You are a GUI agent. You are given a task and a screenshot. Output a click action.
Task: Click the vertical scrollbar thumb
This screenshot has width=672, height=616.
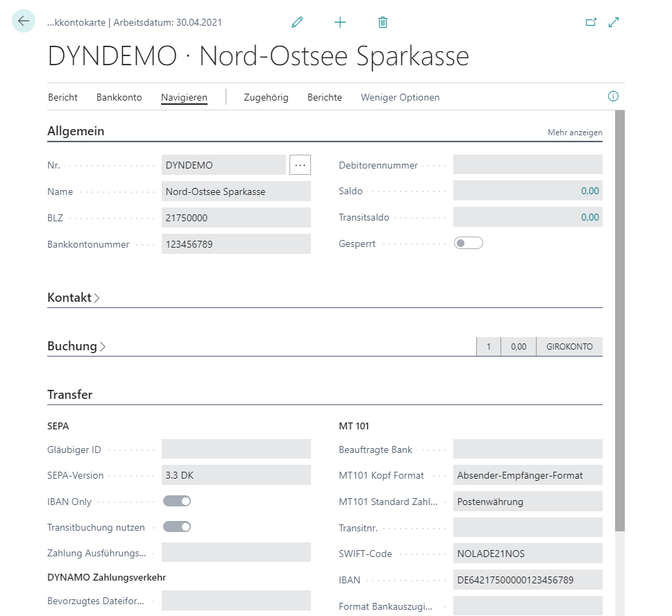point(620,321)
